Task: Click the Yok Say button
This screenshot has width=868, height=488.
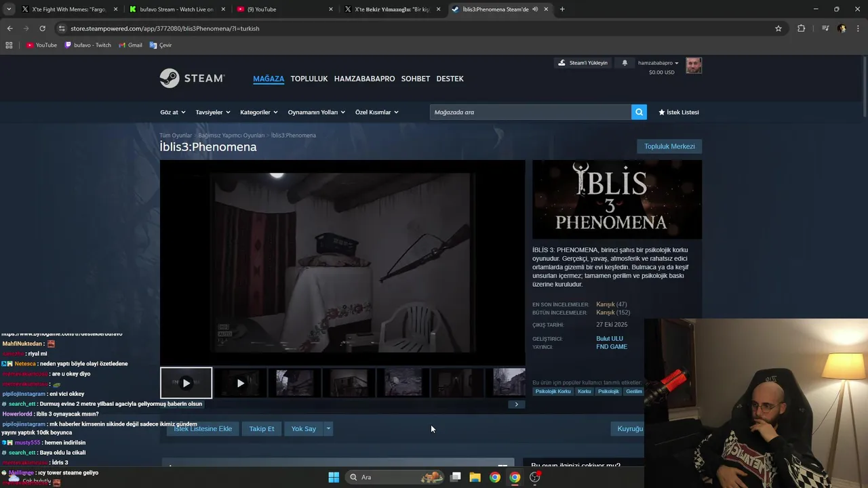Action: (x=304, y=428)
